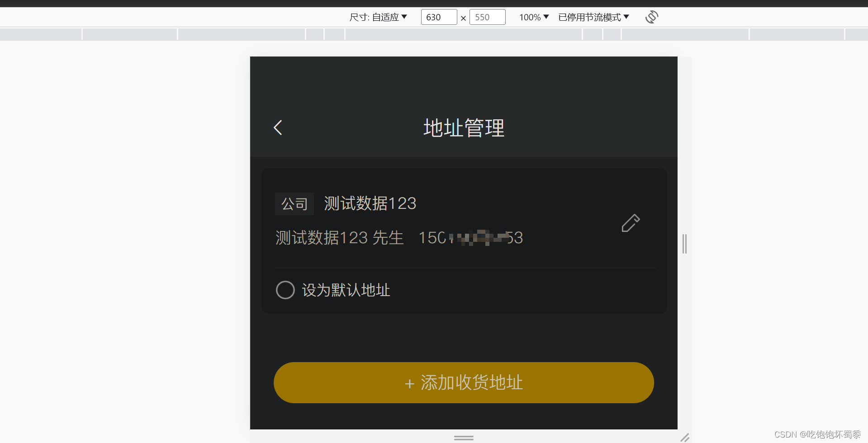
Task: Open the 已停用节流模式 throttling dropdown
Action: [593, 17]
